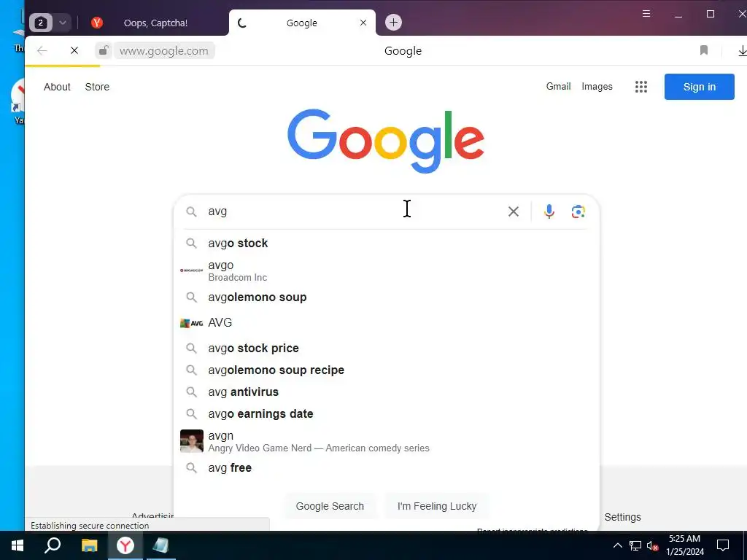Expand the tab group dropdown arrow
This screenshot has height=560, width=747.
[x=63, y=23]
